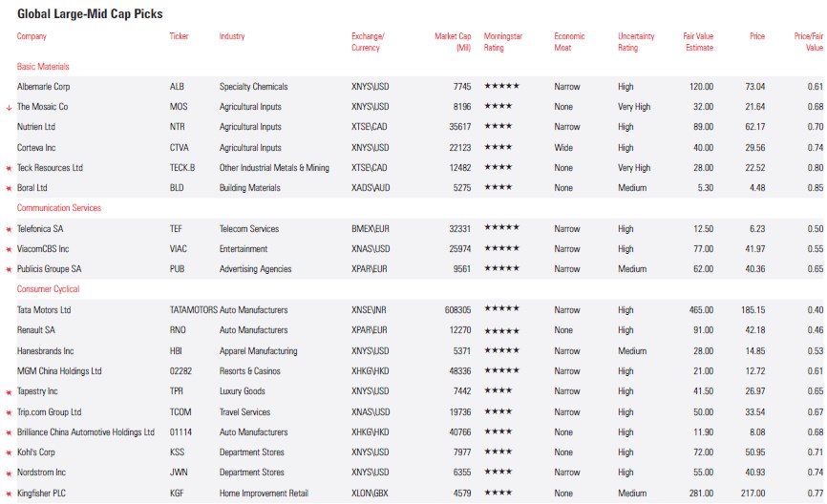This screenshot has width=827, height=504.
Task: Click the red star marker beside Teck Resources Ltd
Action: pyautogui.click(x=9, y=168)
